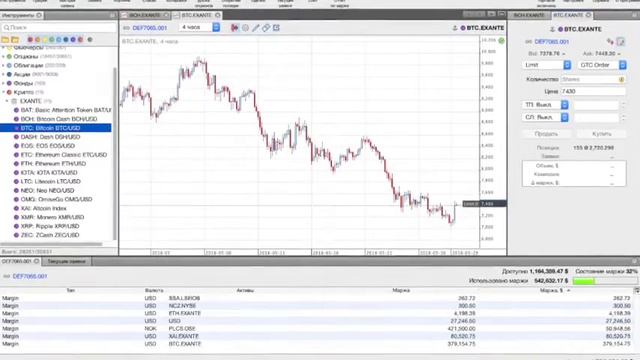The height and width of the screenshot is (360, 640).
Task: Select BCH: Bitcoin Cash BCH/USD in the tree
Action: point(56,119)
